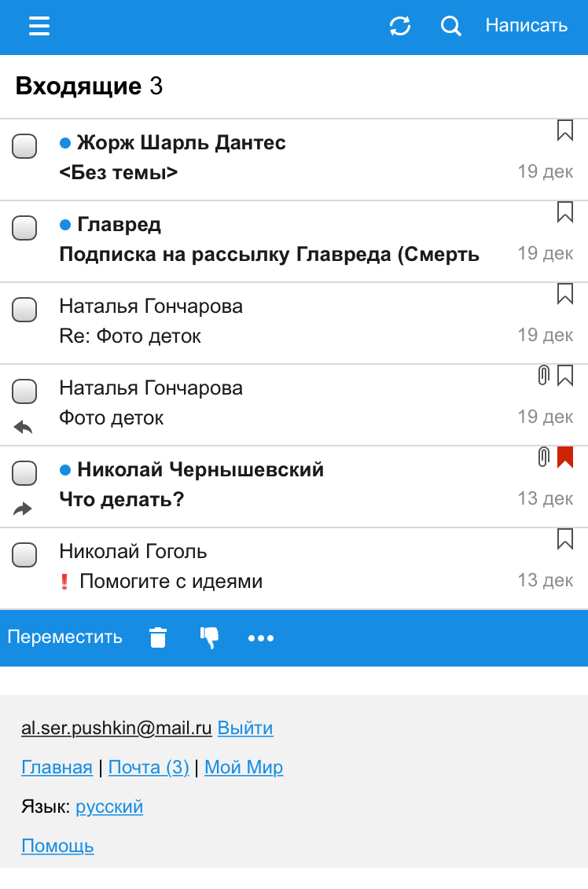Open the hamburger menu
Viewport: 588px width, 889px height.
39,26
